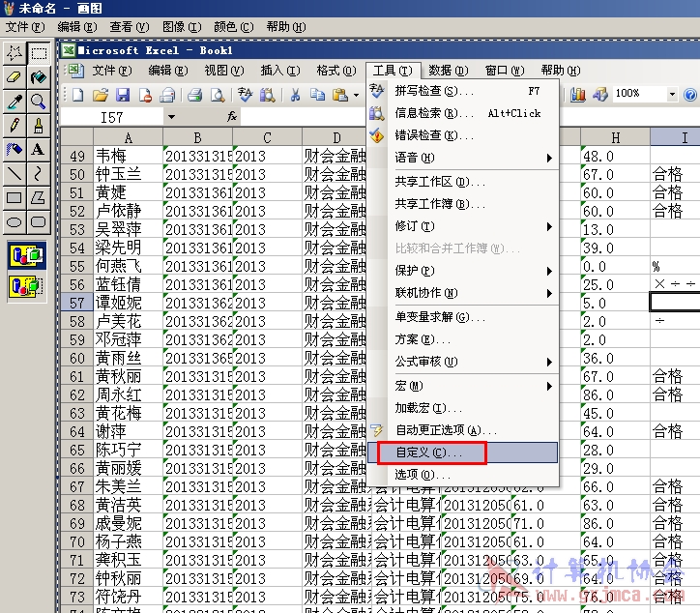Click Excel Copy toolbar icon
Screen dimensions: 700x613
[317, 95]
